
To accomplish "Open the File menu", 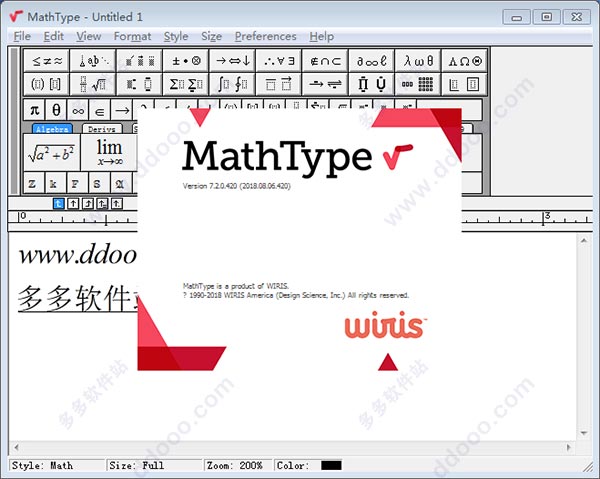I will tap(22, 36).
